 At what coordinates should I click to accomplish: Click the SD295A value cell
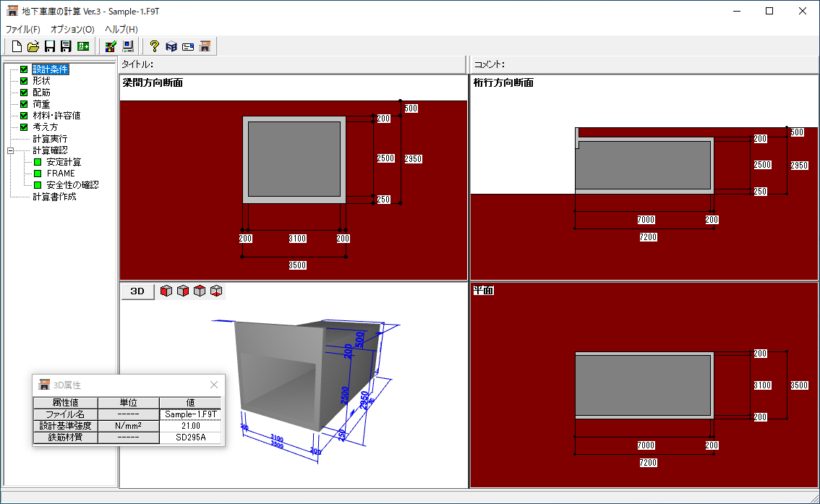coord(190,437)
